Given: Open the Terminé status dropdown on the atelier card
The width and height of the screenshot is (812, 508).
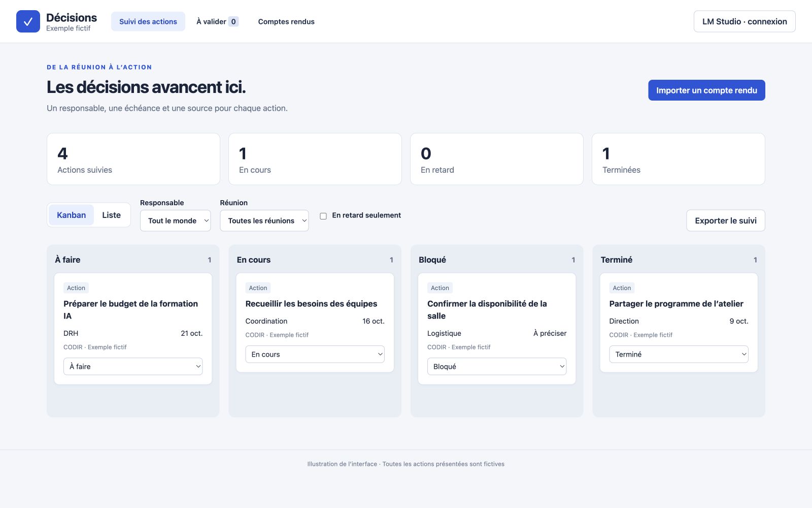Looking at the screenshot, I should 679,354.
